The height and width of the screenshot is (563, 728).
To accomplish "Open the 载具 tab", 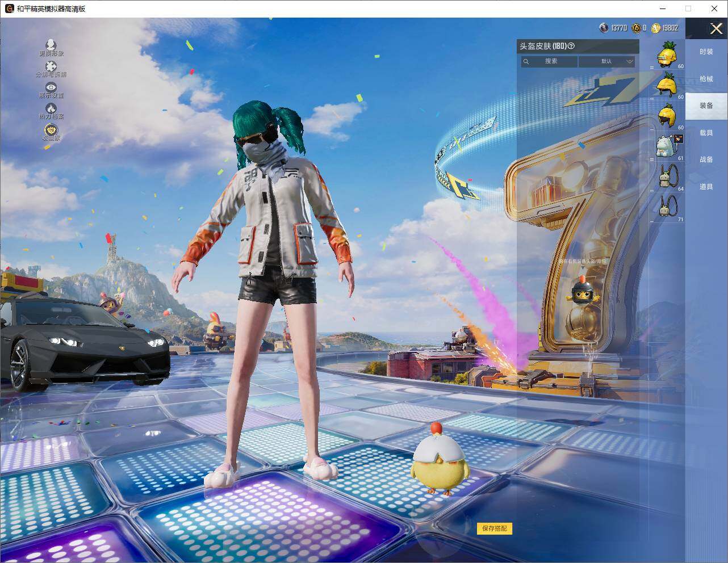I will coord(706,133).
